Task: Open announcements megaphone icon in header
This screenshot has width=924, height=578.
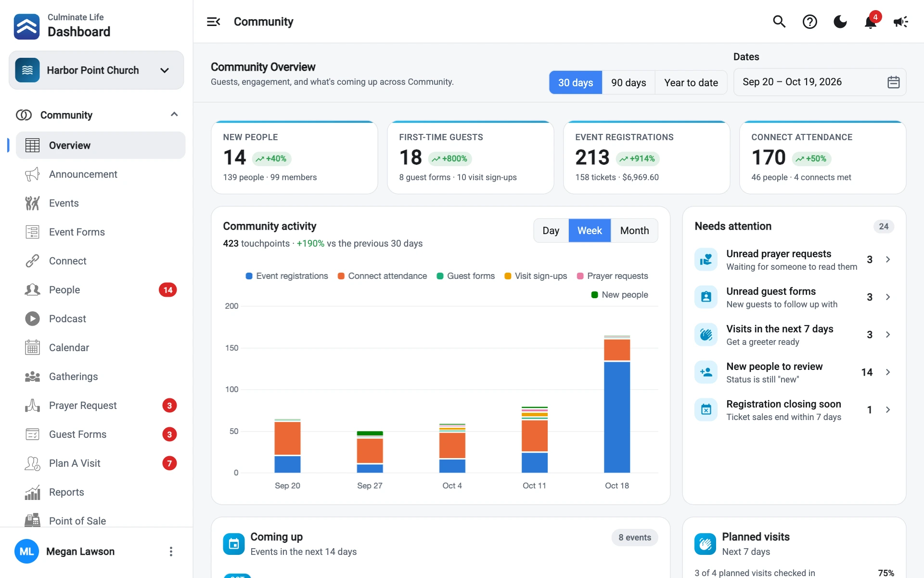Action: tap(901, 22)
